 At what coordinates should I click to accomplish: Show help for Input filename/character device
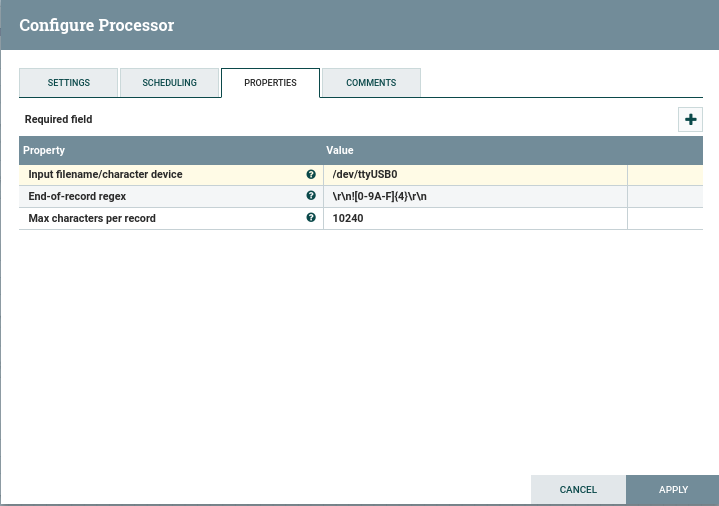(x=311, y=174)
